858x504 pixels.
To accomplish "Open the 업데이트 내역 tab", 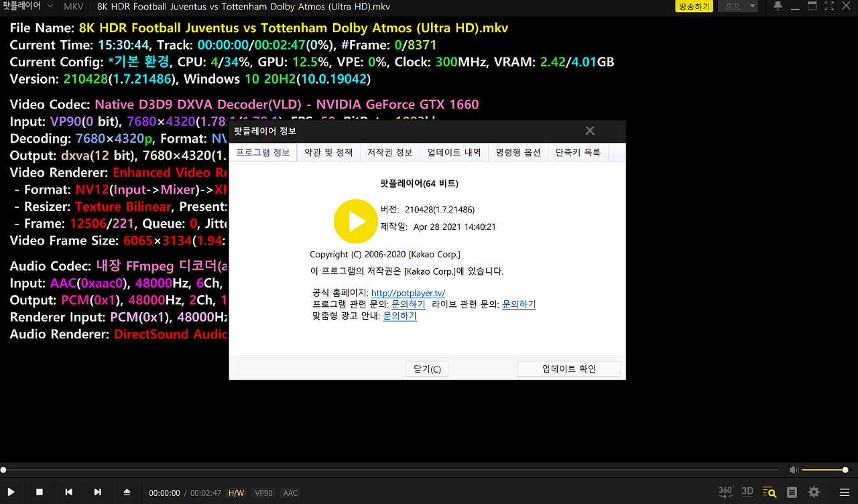I will (x=454, y=152).
